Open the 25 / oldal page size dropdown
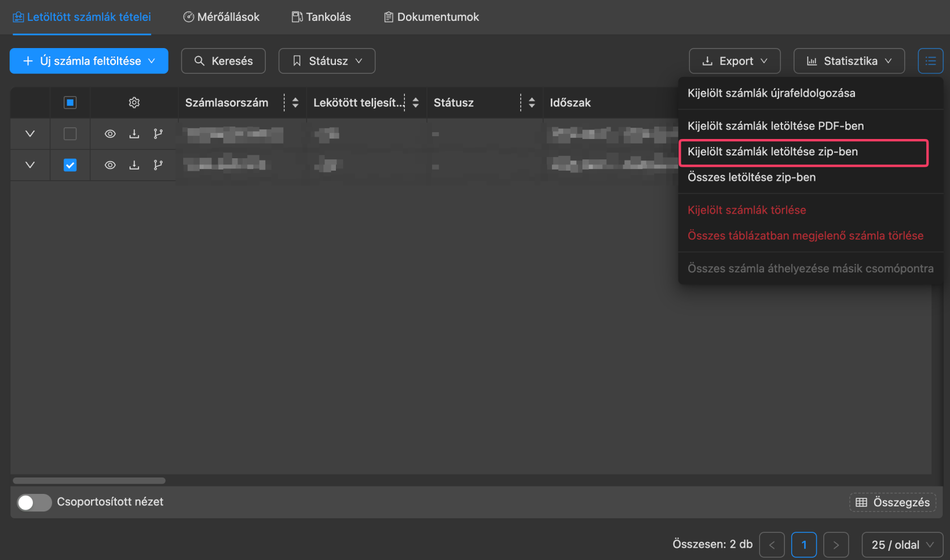The width and height of the screenshot is (950, 560). coord(902,545)
